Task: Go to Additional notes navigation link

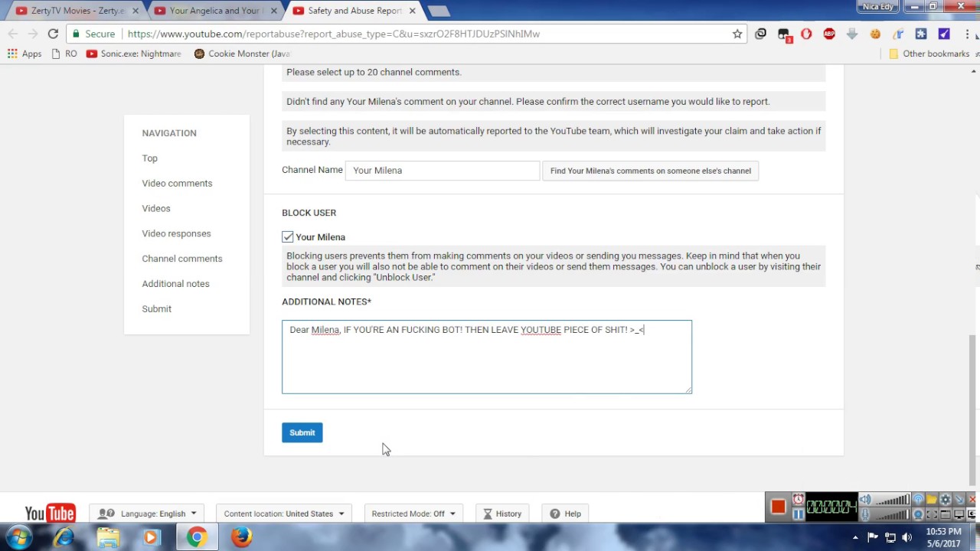Action: pyautogui.click(x=175, y=284)
